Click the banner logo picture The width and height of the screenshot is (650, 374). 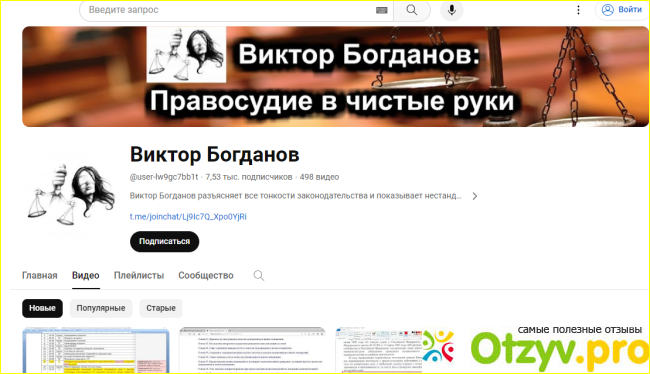(x=187, y=54)
